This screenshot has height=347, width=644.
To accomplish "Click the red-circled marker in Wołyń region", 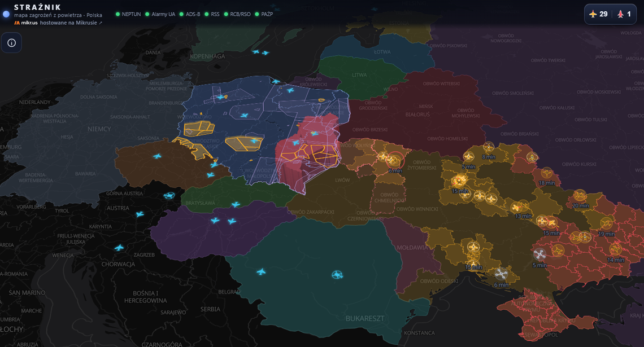I will (395, 160).
